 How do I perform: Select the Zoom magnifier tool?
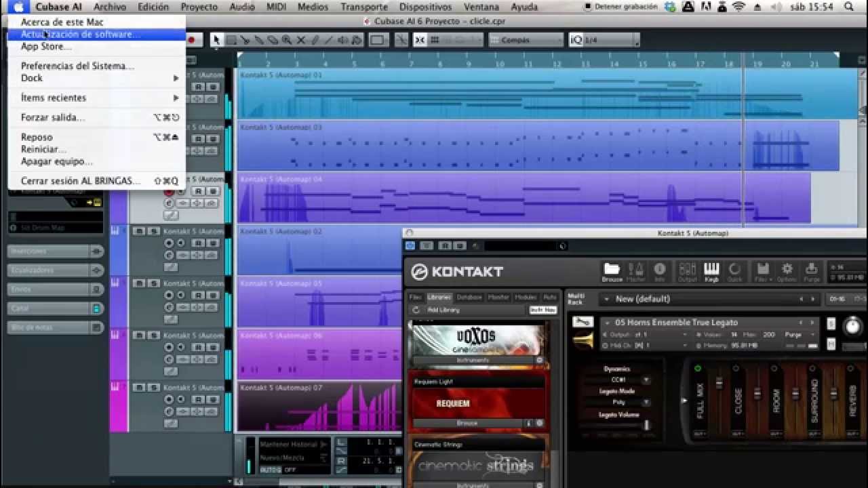(x=287, y=40)
